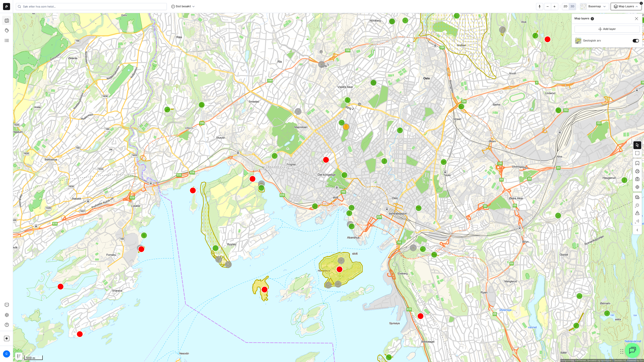Click the 500 m scale bar
The height and width of the screenshot is (362, 644).
(34, 358)
